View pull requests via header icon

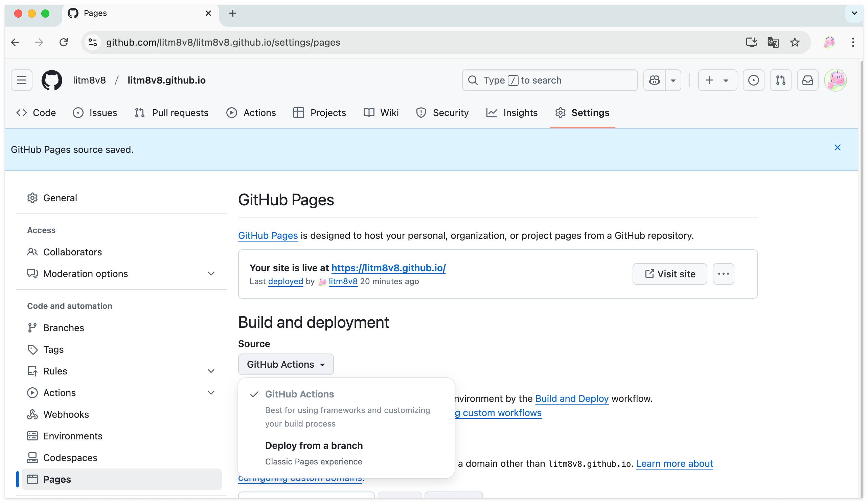(x=780, y=80)
